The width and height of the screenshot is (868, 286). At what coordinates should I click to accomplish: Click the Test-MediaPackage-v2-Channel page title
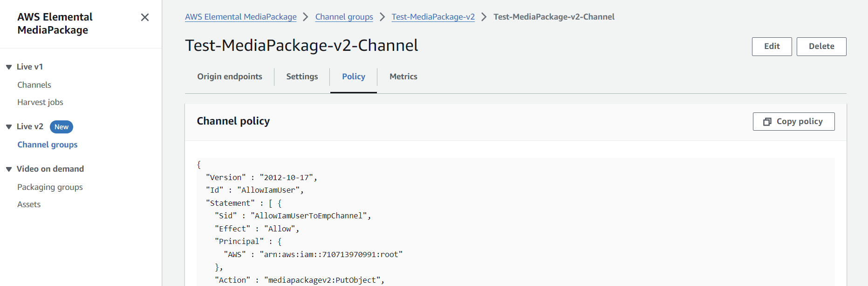[x=301, y=46]
